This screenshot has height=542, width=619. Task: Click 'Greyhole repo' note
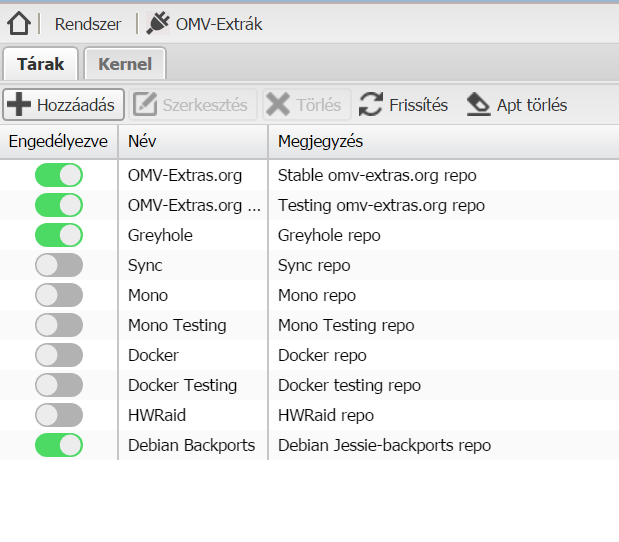pos(329,236)
